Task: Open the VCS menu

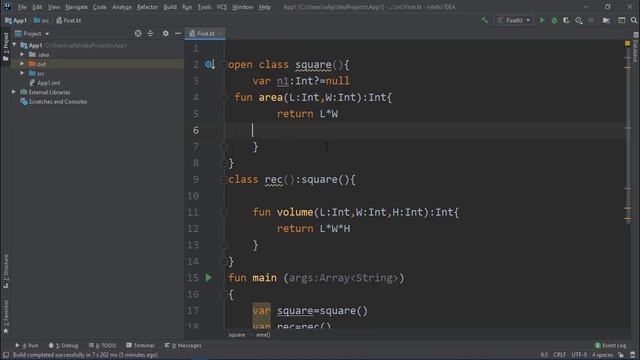Action: click(x=222, y=7)
